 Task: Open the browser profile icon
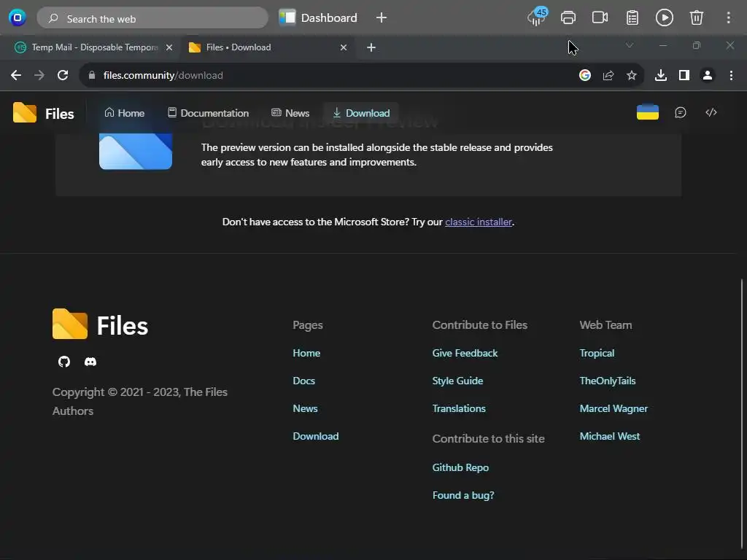pos(708,75)
